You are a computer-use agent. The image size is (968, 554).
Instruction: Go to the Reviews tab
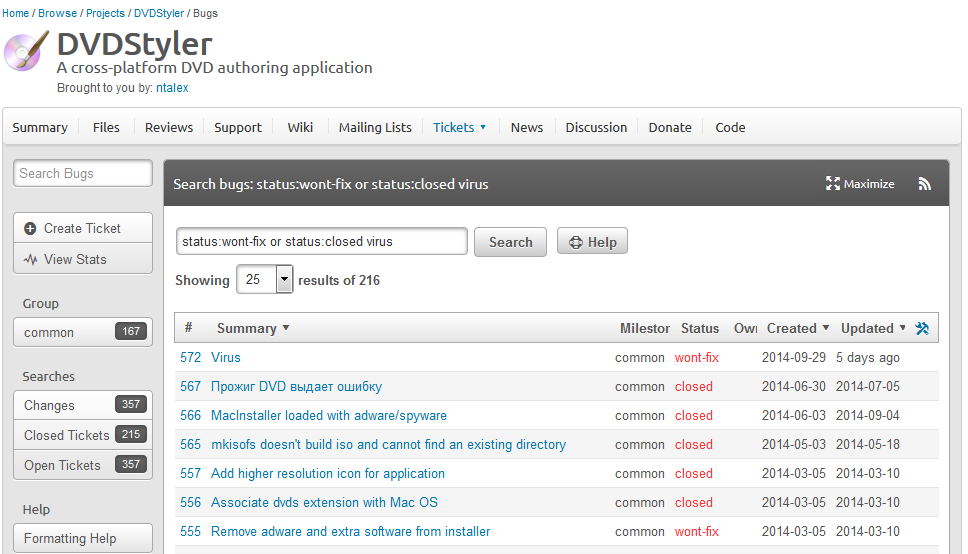tap(169, 127)
